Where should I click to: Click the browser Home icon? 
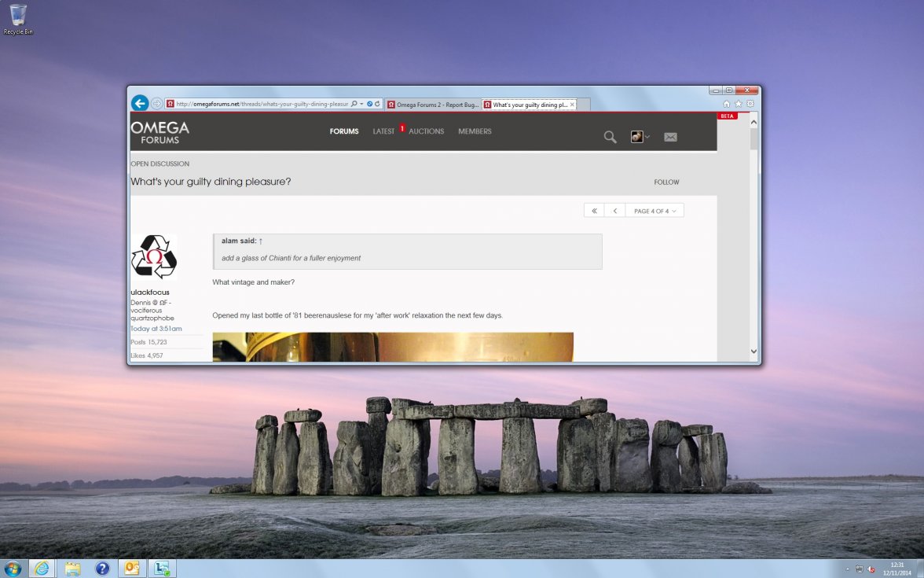725,103
